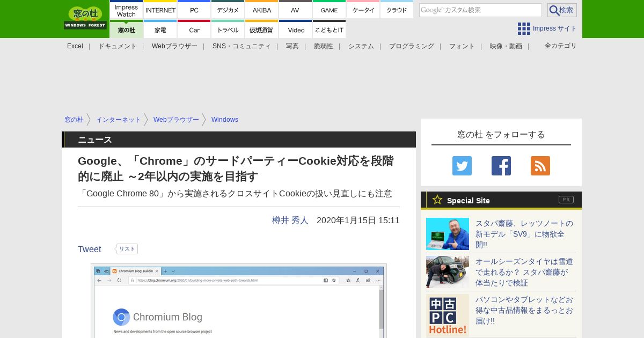Open the Twitter follow icon
Screen dimensions: 644x338
[462, 166]
